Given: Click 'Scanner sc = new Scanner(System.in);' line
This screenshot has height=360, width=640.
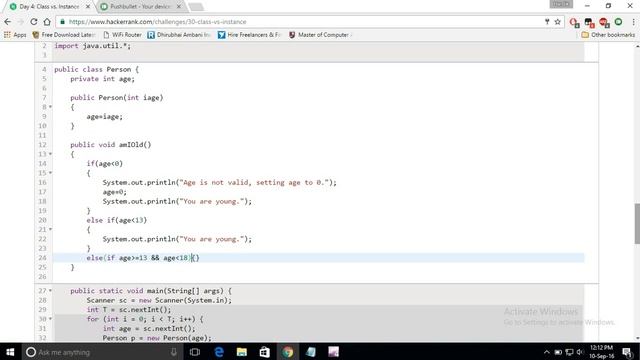Looking at the screenshot, I should point(159,300).
